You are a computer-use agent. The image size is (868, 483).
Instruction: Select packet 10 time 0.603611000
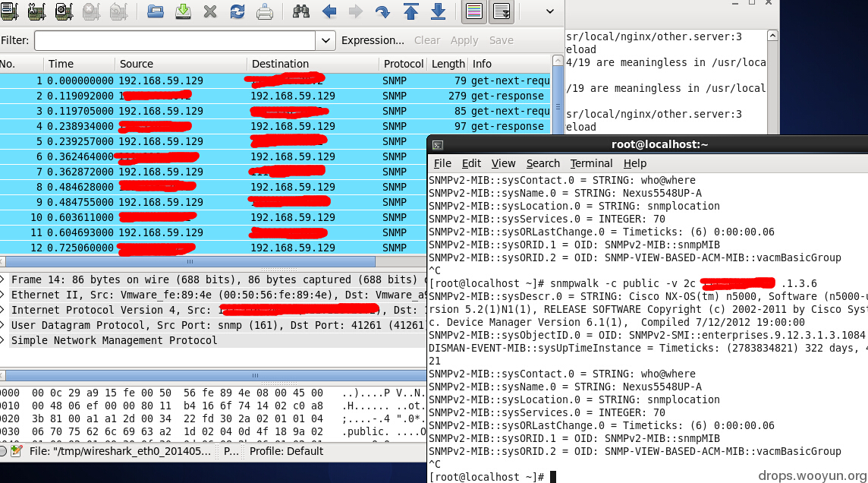(213, 217)
